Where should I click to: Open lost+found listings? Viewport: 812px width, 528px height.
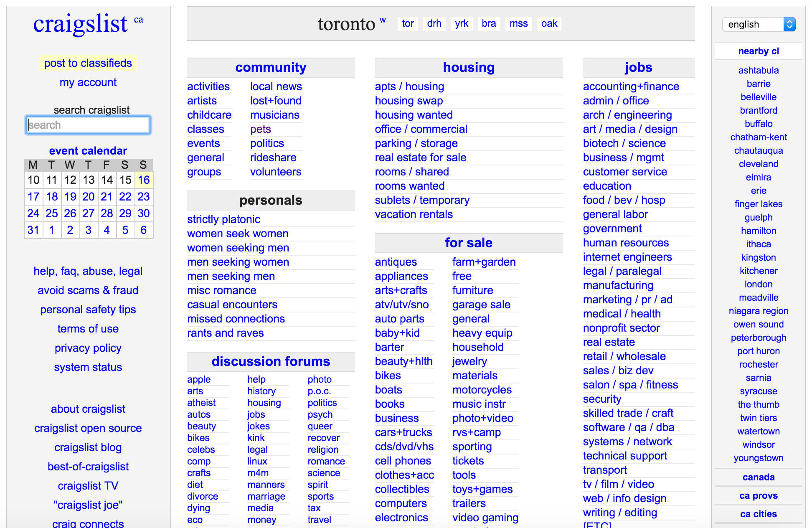point(276,101)
